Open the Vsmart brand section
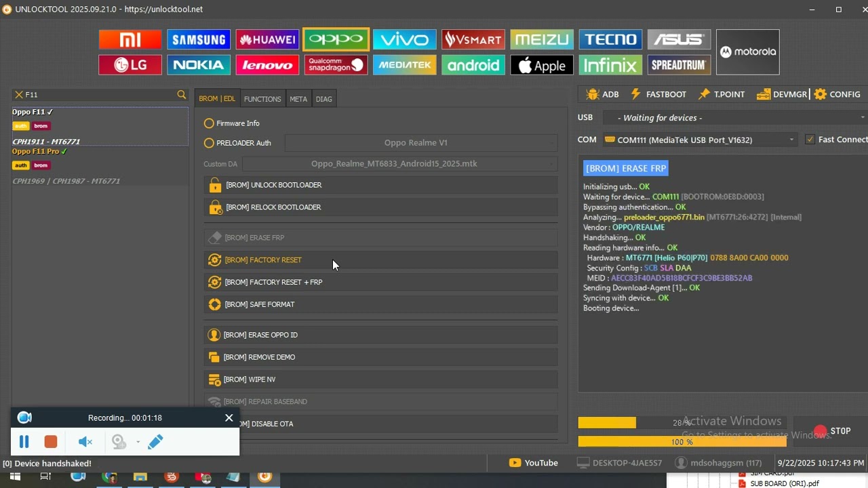Viewport: 868px width, 488px height. pos(473,39)
